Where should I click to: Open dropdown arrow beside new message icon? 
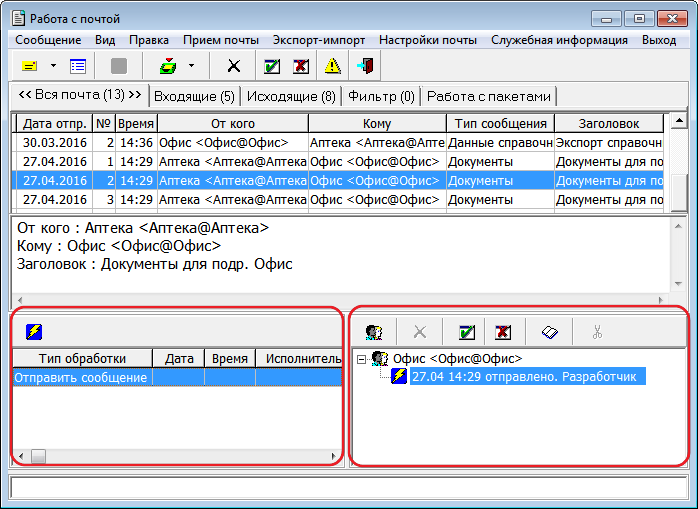(53, 66)
